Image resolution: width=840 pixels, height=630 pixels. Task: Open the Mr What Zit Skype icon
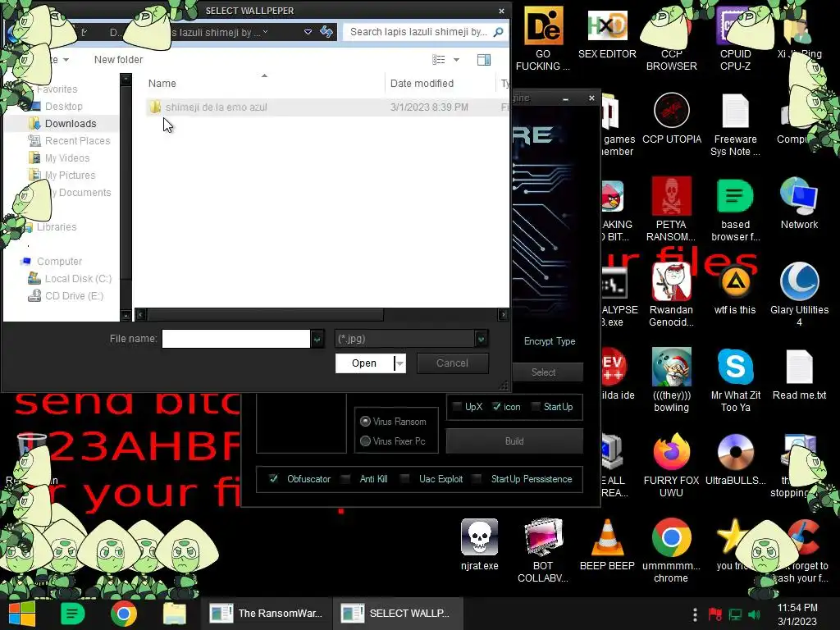coord(735,380)
